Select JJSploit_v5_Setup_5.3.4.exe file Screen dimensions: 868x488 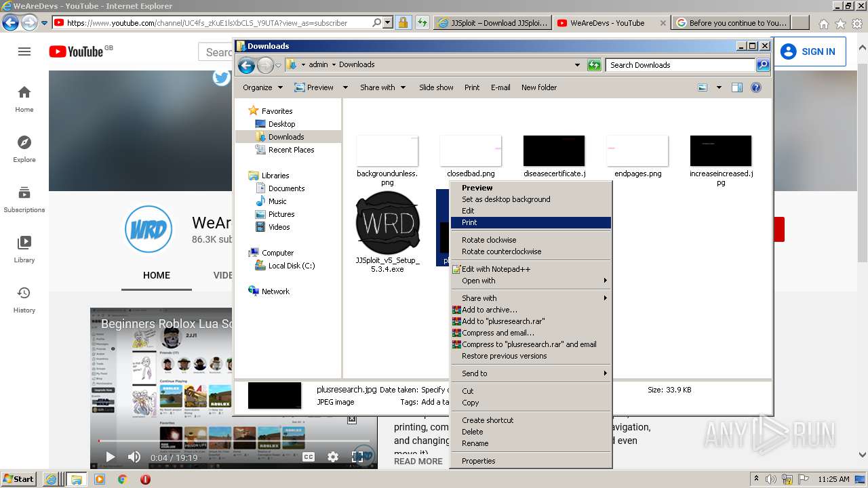[387, 232]
